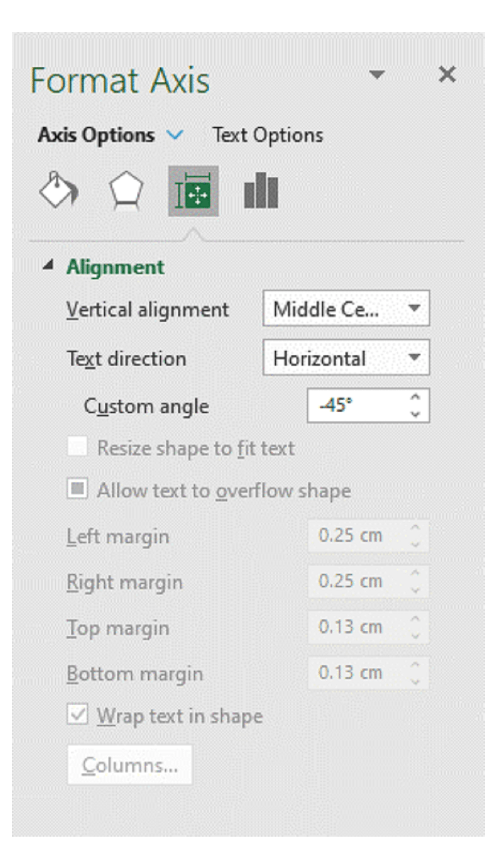
Task: Select the Size & Properties icon
Action: (x=193, y=191)
